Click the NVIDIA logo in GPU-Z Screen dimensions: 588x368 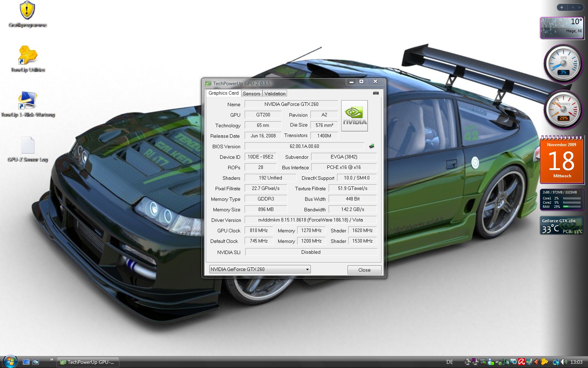click(355, 116)
